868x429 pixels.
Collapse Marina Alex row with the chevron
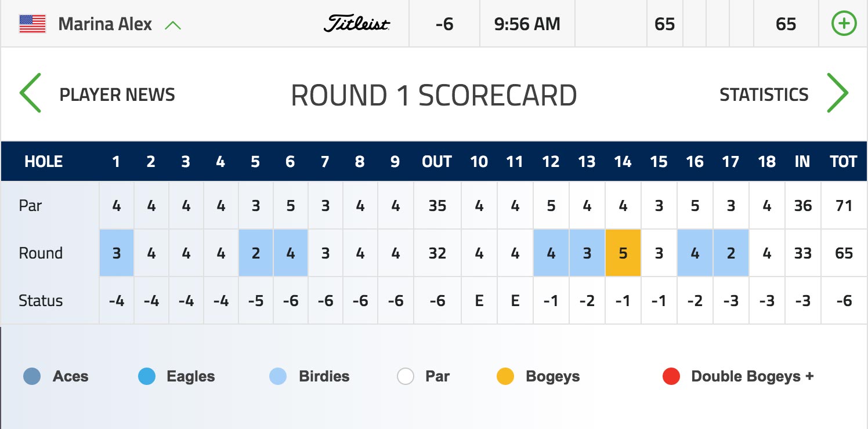coord(173,25)
